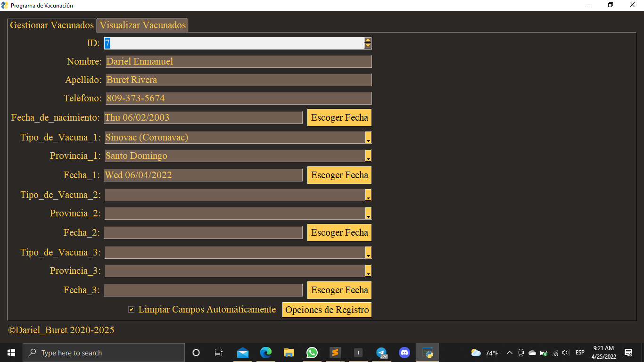Open WhatsApp from the taskbar
The height and width of the screenshot is (362, 644).
tap(312, 352)
